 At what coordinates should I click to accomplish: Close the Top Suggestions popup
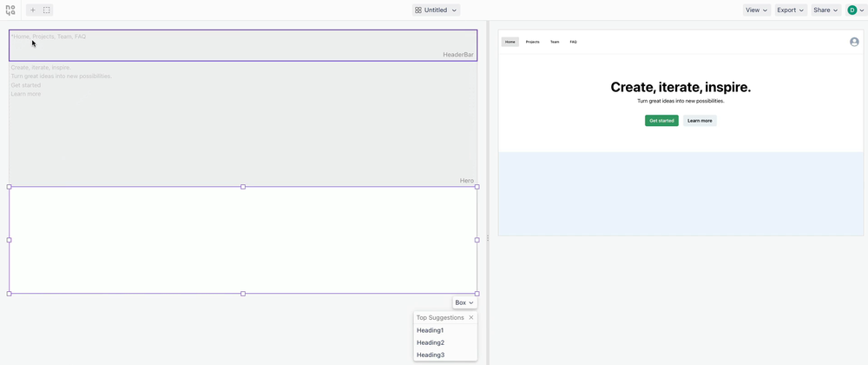pyautogui.click(x=471, y=318)
